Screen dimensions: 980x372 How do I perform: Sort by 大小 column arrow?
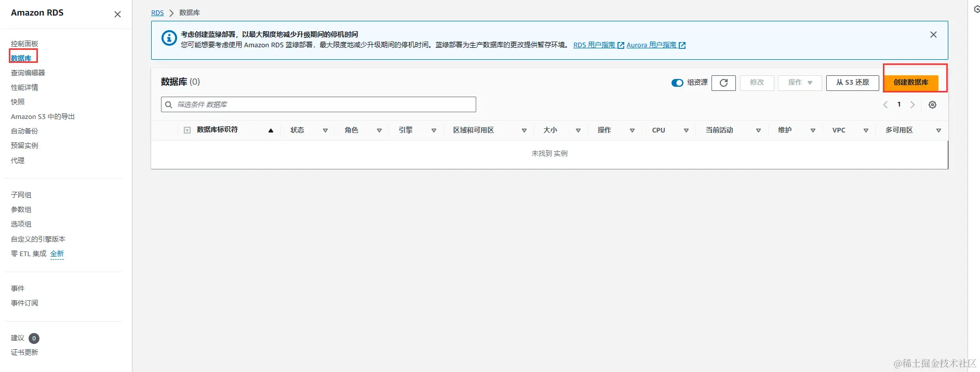pos(578,130)
